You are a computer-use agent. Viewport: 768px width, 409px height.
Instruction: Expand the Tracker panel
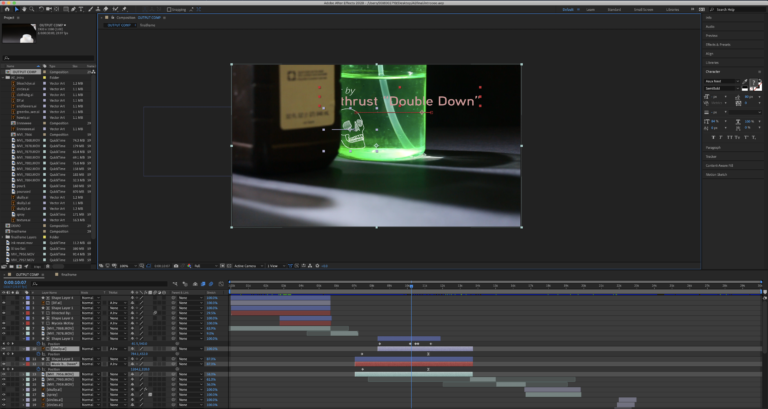click(711, 157)
